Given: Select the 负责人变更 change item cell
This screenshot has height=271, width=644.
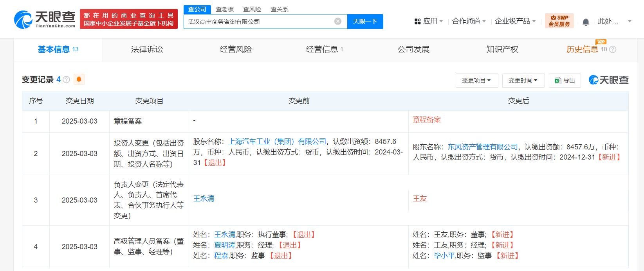Looking at the screenshot, I should 149,200.
